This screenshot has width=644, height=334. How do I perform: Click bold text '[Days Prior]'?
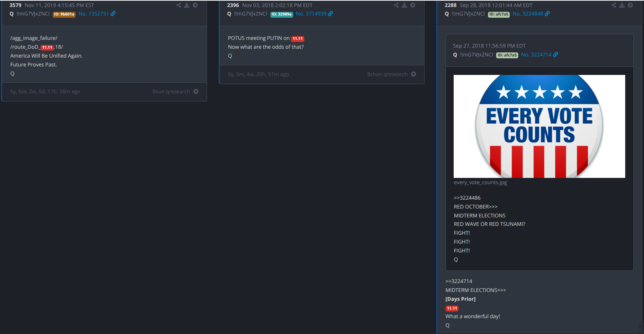(x=461, y=299)
